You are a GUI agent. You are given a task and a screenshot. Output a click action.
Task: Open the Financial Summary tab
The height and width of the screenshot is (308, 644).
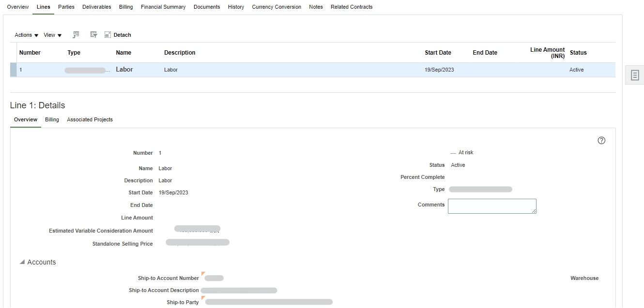point(163,7)
